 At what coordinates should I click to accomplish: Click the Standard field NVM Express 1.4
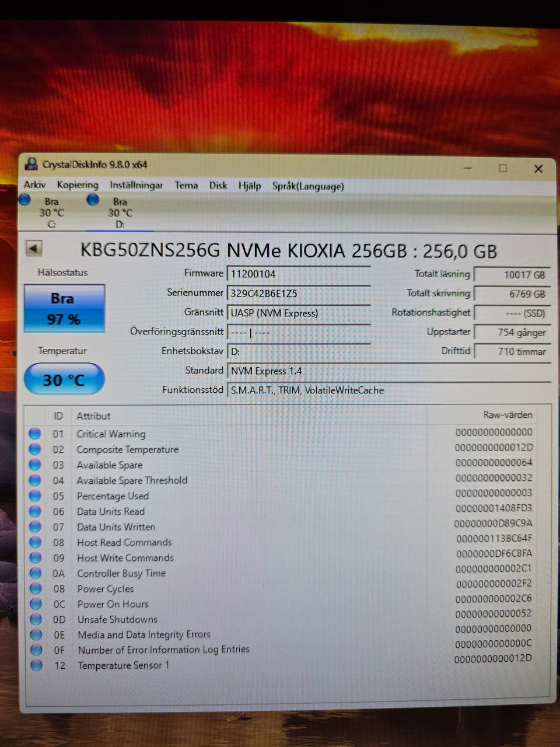(389, 371)
